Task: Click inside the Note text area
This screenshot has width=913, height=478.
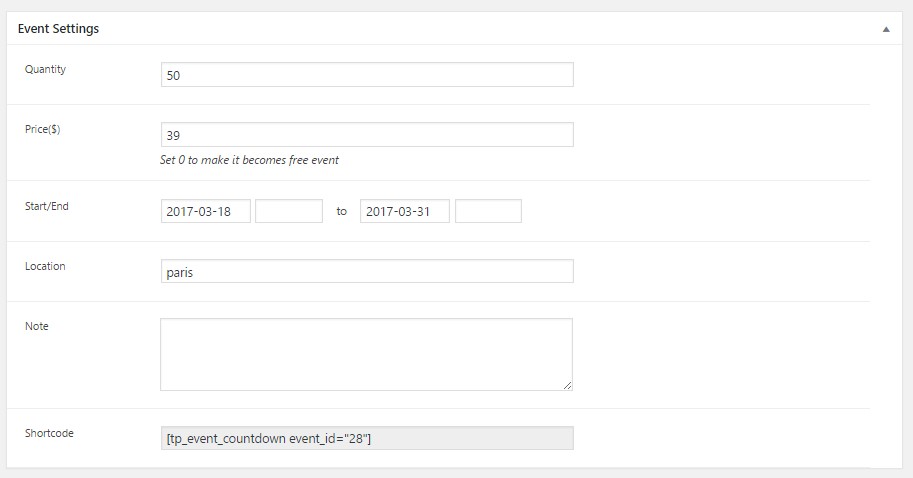Action: pos(366,354)
